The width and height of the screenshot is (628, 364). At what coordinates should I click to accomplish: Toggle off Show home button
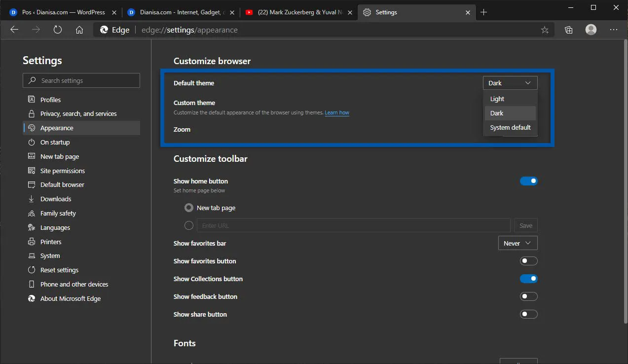coord(528,181)
